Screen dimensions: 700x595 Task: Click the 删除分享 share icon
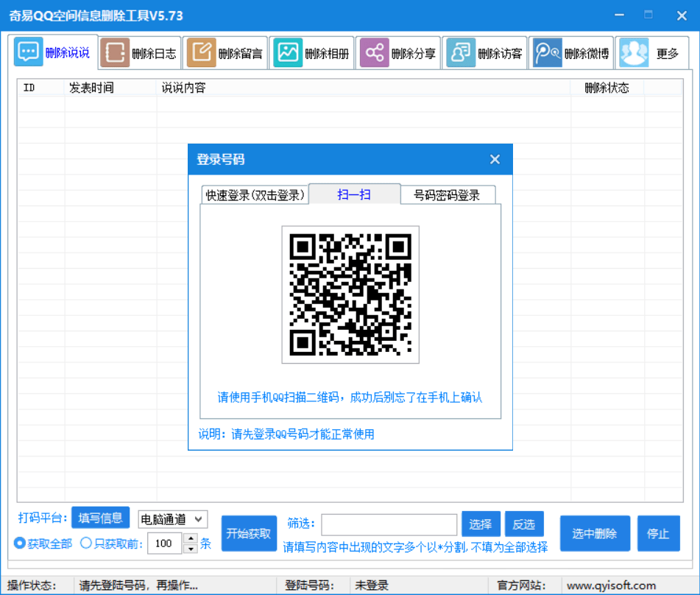(x=375, y=53)
